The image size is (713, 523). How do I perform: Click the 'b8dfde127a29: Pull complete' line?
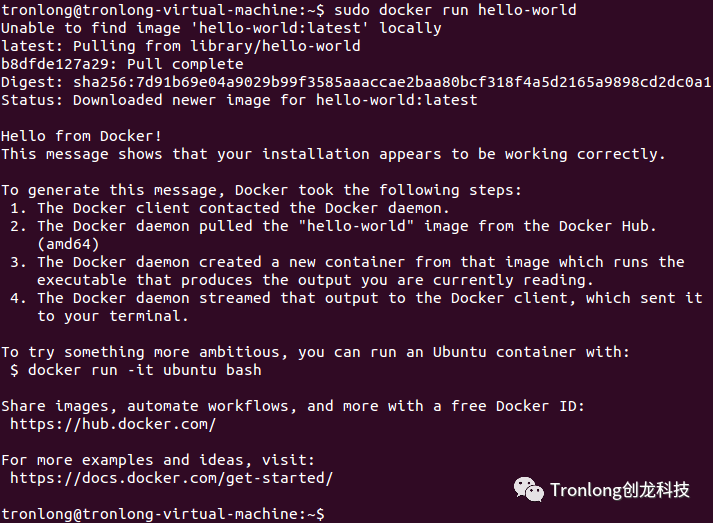coord(122,64)
